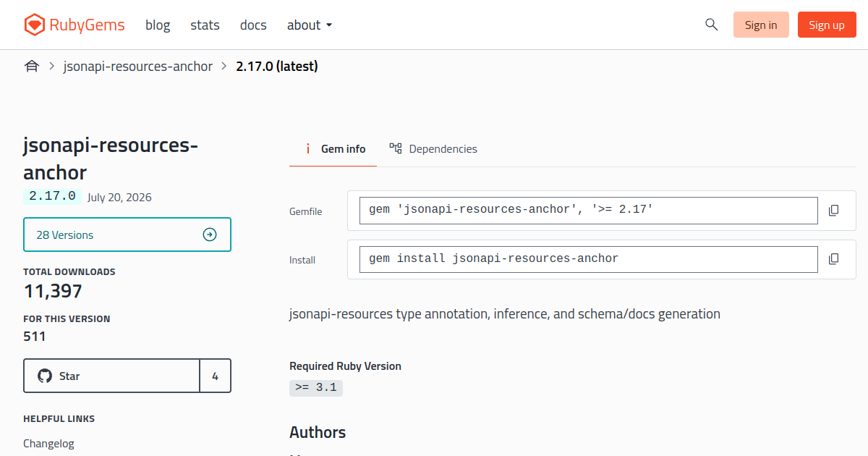This screenshot has width=868, height=456.
Task: Open the docs nav link
Action: (x=253, y=25)
